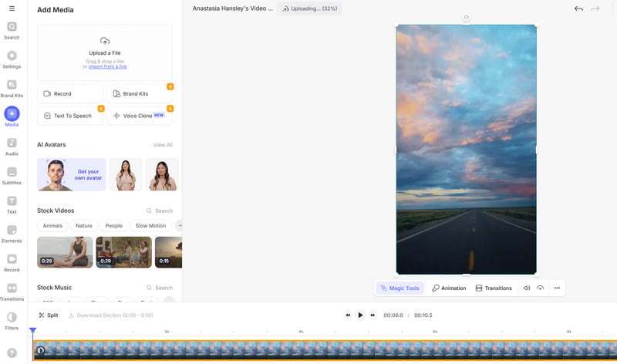Select the Slow Motion category chip
This screenshot has height=364, width=617.
pyautogui.click(x=150, y=226)
